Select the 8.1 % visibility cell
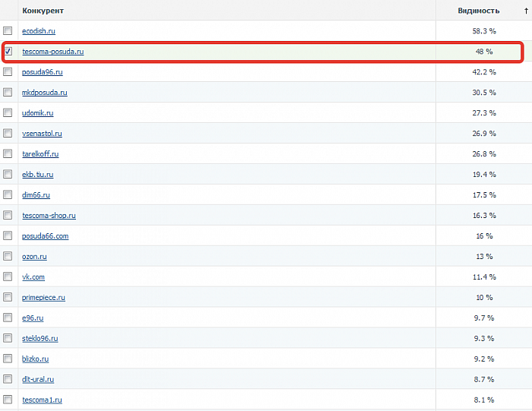 484,400
